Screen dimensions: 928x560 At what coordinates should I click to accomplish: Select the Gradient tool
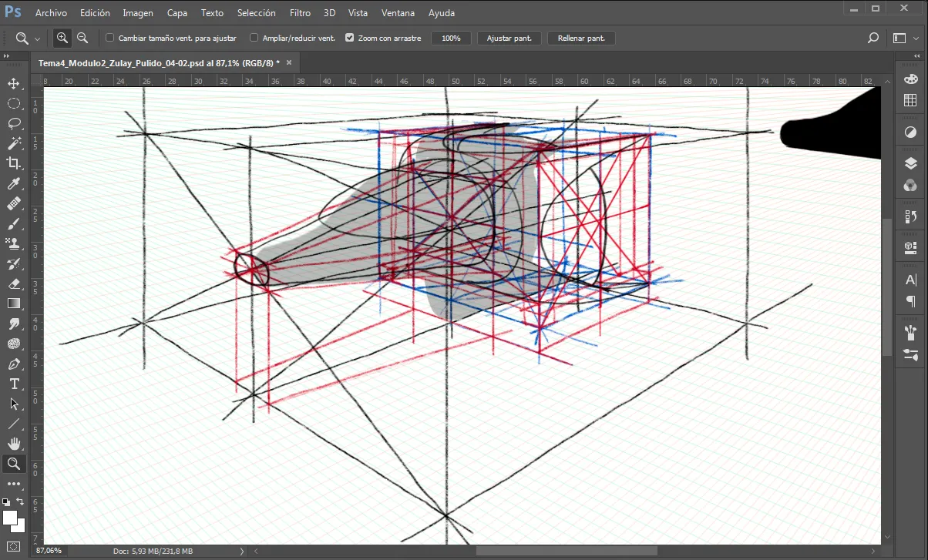[x=14, y=303]
